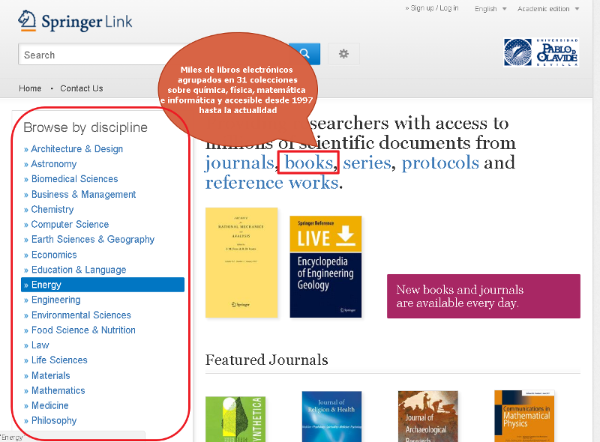Viewport: 600px width, 442px height.
Task: Expand the English language dropdown
Action: [490, 9]
